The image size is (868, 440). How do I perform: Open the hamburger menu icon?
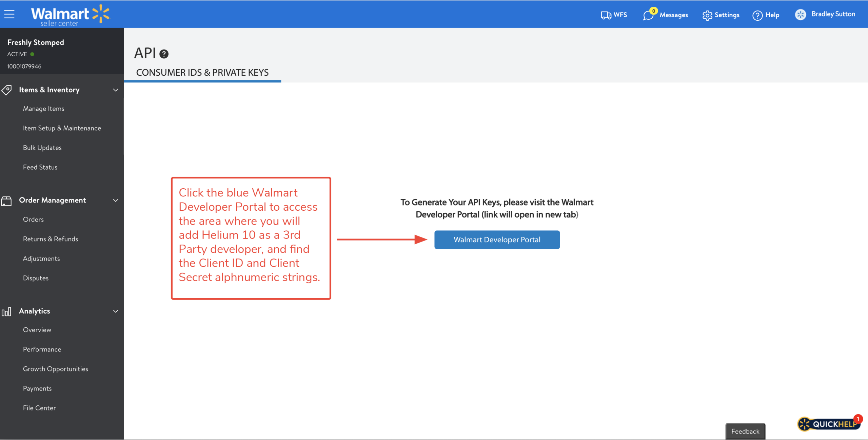click(x=9, y=14)
